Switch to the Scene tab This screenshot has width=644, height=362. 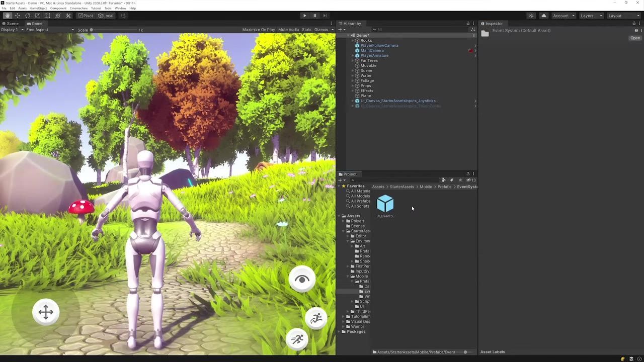11,24
